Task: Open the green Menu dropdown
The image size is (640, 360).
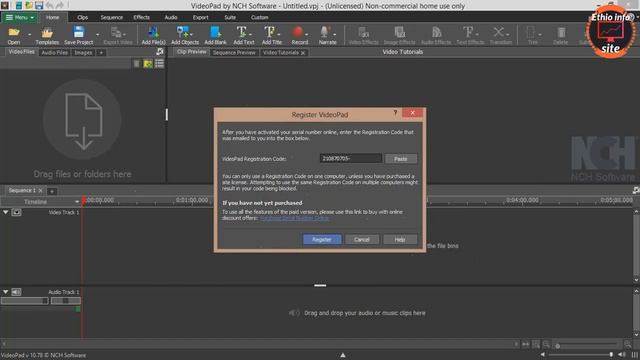Action: [x=19, y=18]
